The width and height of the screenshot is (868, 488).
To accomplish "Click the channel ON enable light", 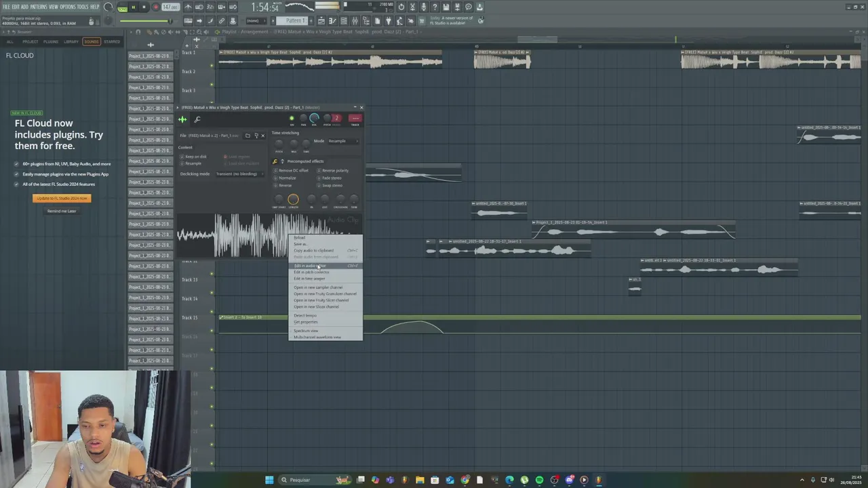I will point(292,119).
